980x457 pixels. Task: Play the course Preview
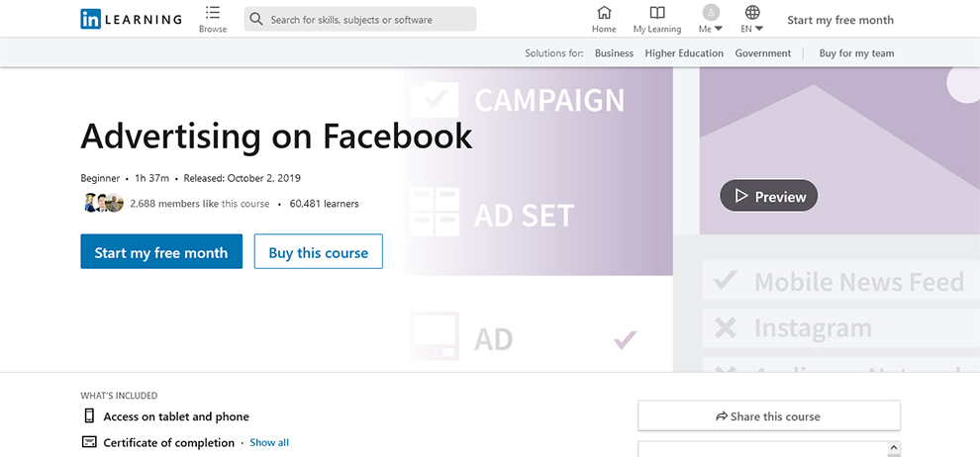point(769,196)
